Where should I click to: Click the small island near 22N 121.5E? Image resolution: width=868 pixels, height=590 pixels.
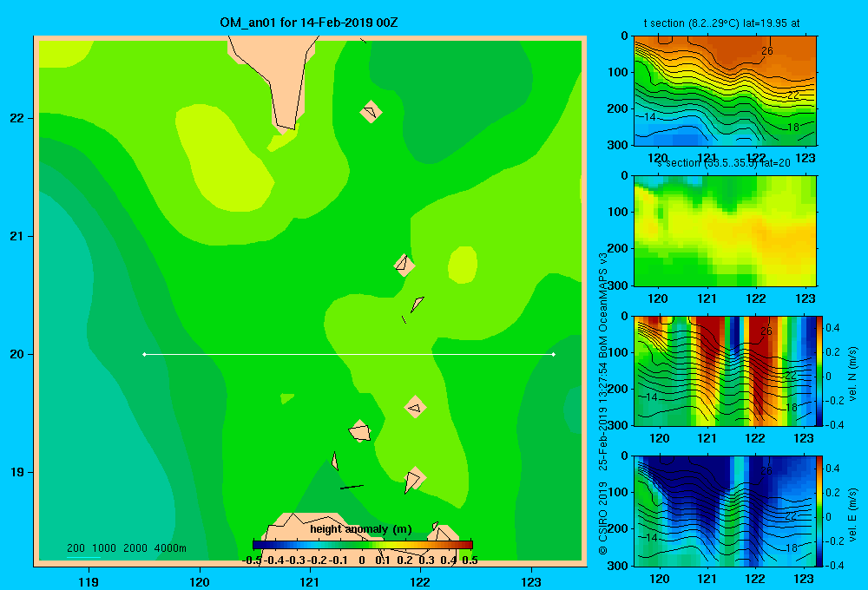click(x=371, y=112)
